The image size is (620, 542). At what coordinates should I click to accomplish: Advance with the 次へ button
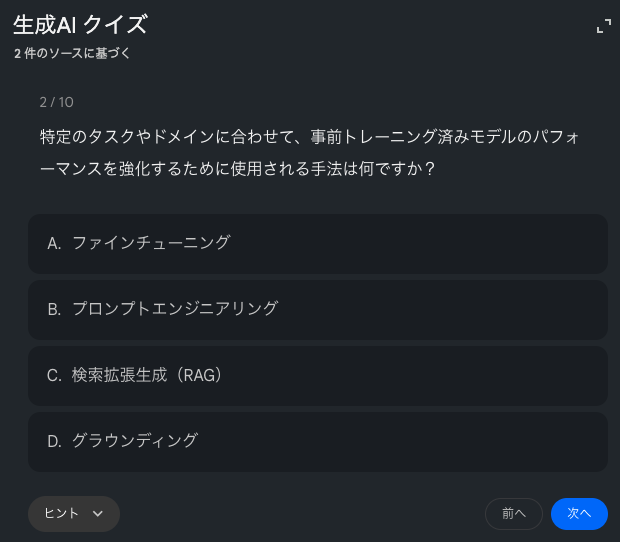(x=579, y=513)
